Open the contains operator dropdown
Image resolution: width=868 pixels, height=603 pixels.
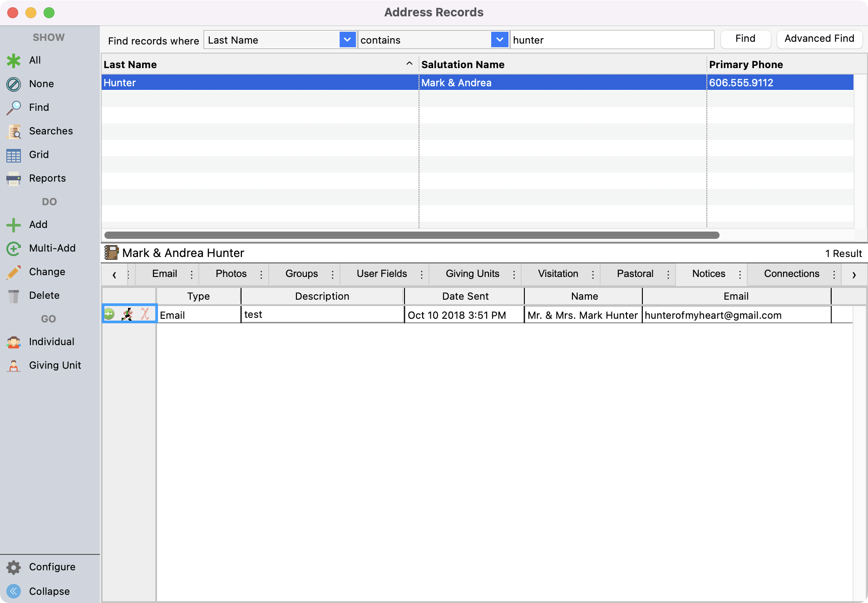(499, 40)
